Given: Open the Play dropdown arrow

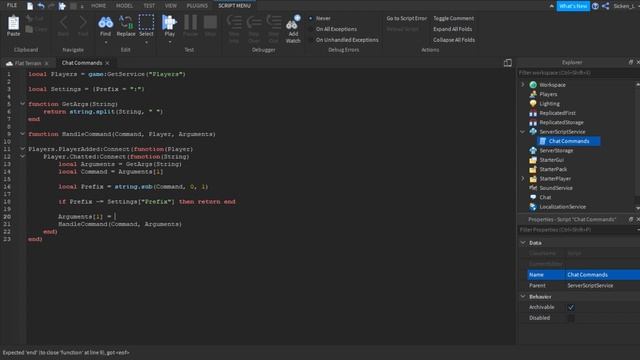Looking at the screenshot, I should coord(169,42).
